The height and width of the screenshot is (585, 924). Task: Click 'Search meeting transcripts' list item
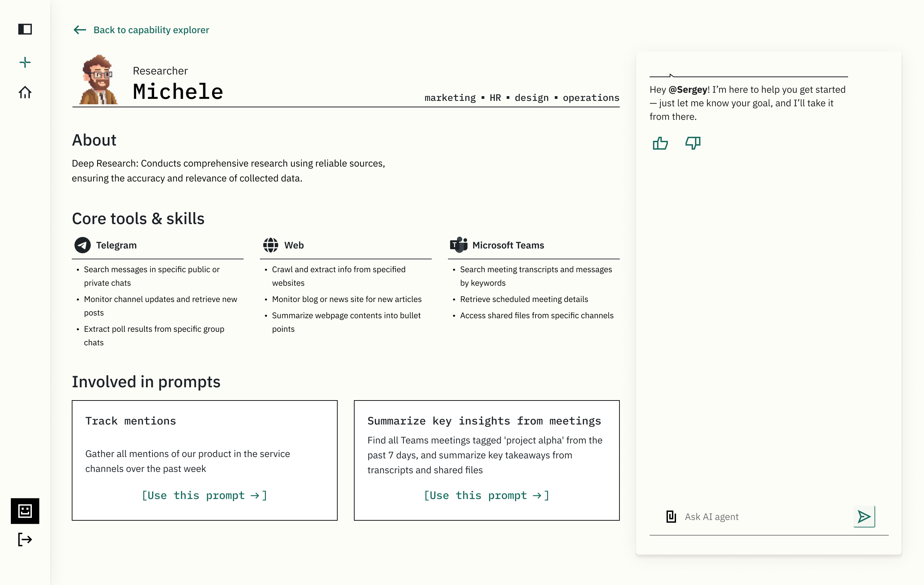pos(536,276)
